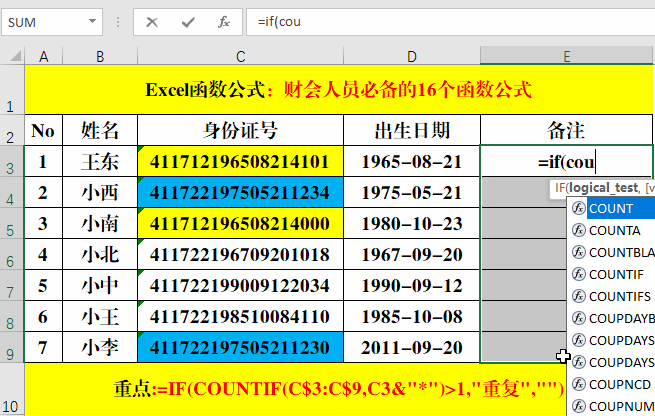Click the No header cell
This screenshot has height=416, width=655.
pos(43,130)
